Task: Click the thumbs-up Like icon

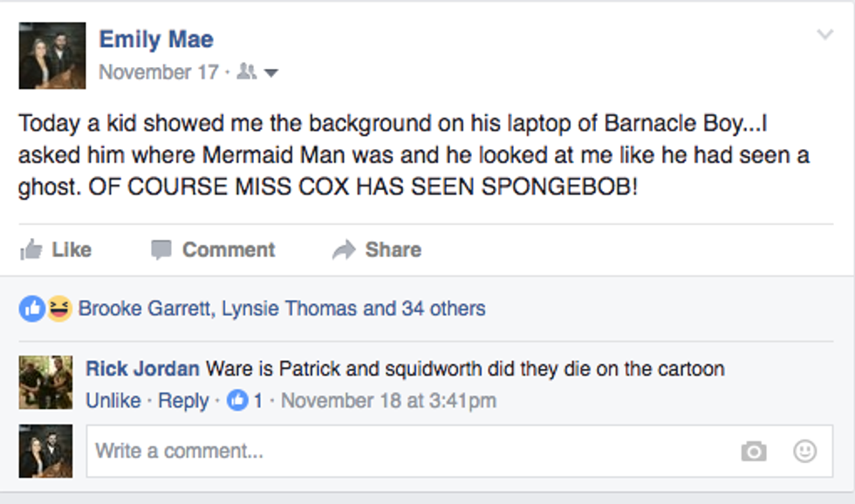Action: [31, 250]
